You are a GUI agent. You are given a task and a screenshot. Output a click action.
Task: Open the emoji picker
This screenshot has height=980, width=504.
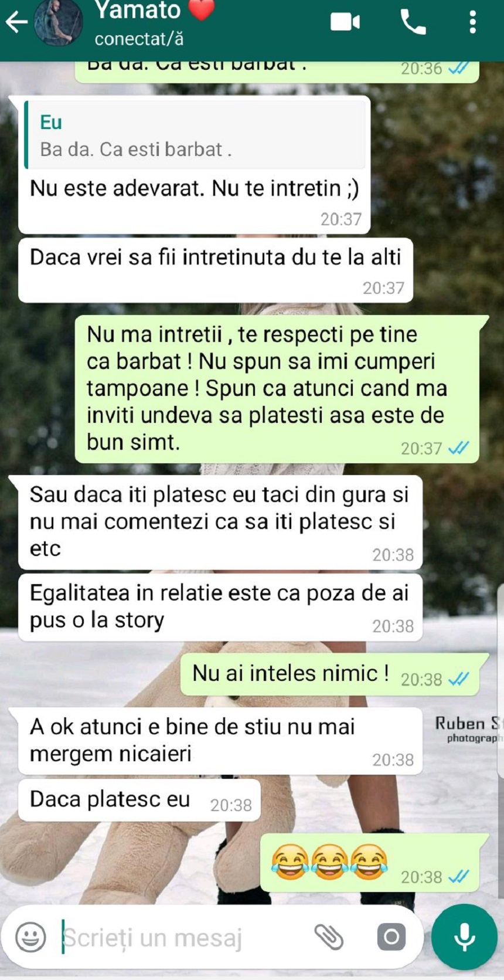[30, 937]
